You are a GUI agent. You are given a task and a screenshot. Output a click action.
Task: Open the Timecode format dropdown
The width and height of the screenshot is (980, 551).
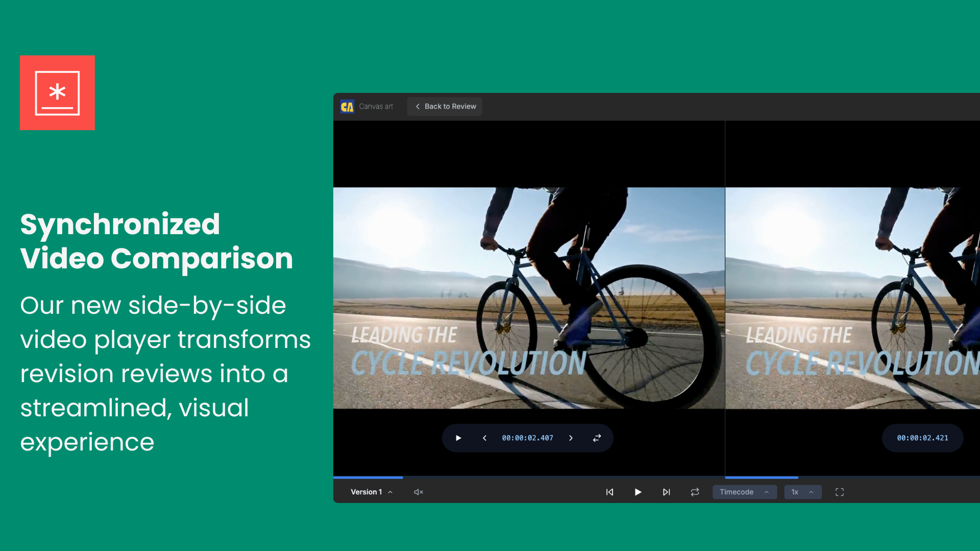pos(744,492)
